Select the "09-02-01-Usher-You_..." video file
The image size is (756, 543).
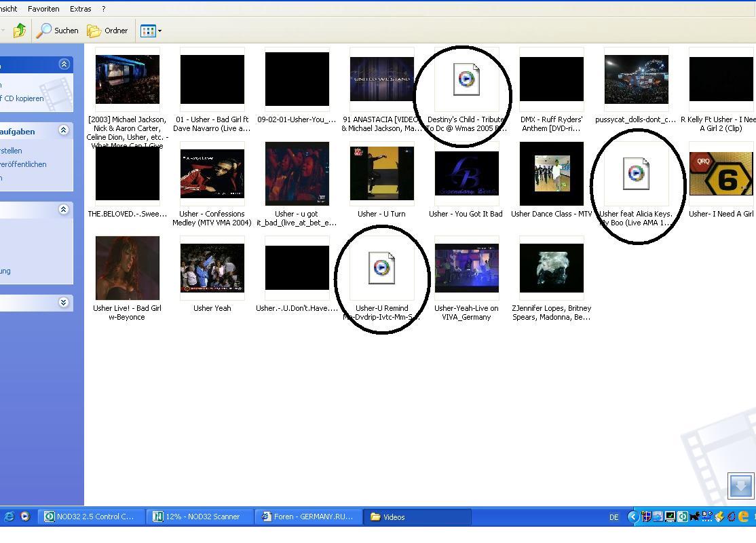tap(297, 79)
